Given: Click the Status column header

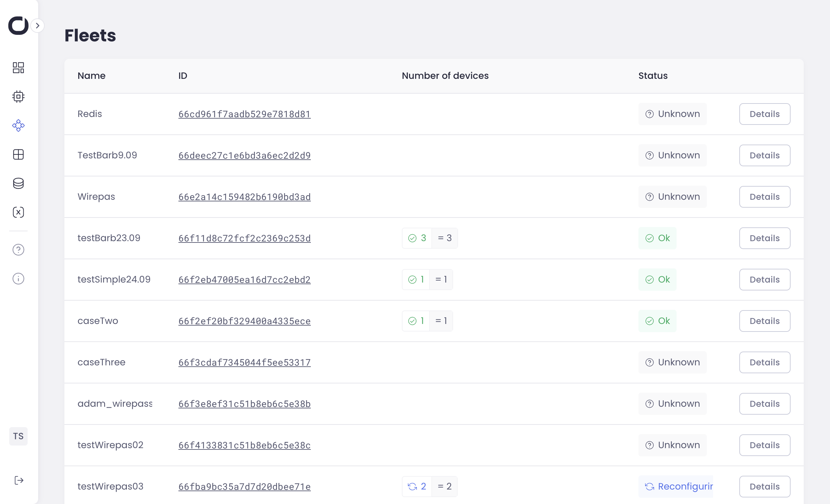Looking at the screenshot, I should tap(653, 76).
